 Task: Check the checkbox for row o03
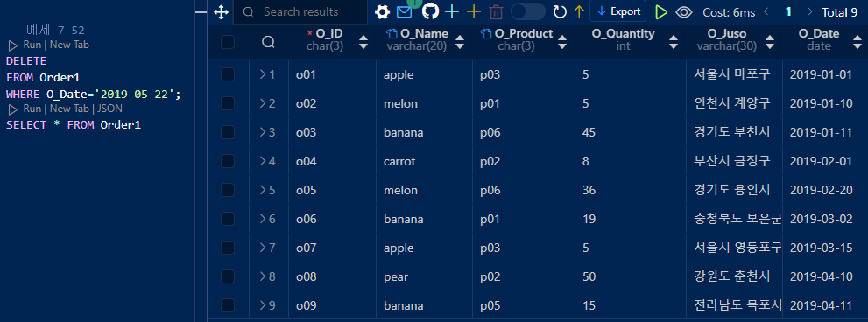click(228, 132)
